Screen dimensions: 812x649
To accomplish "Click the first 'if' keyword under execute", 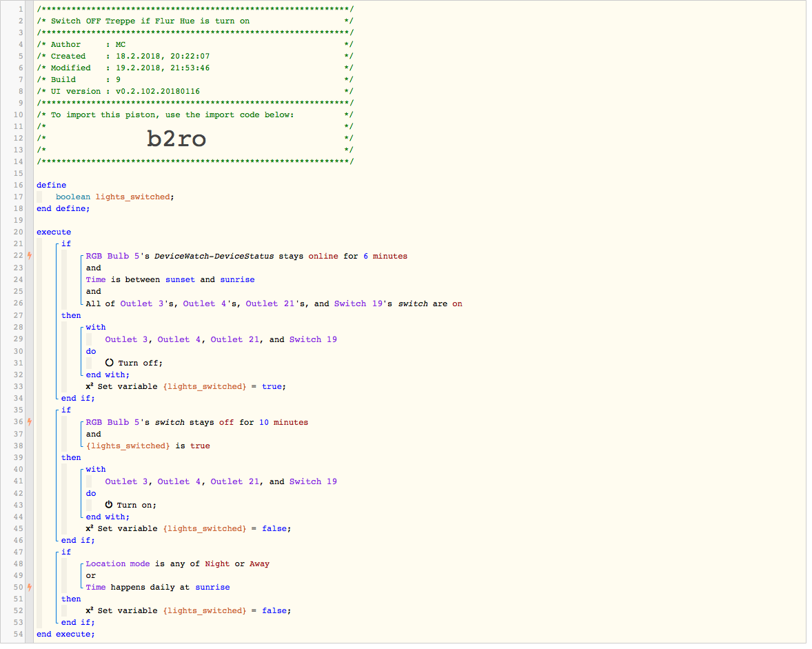I will 66,243.
